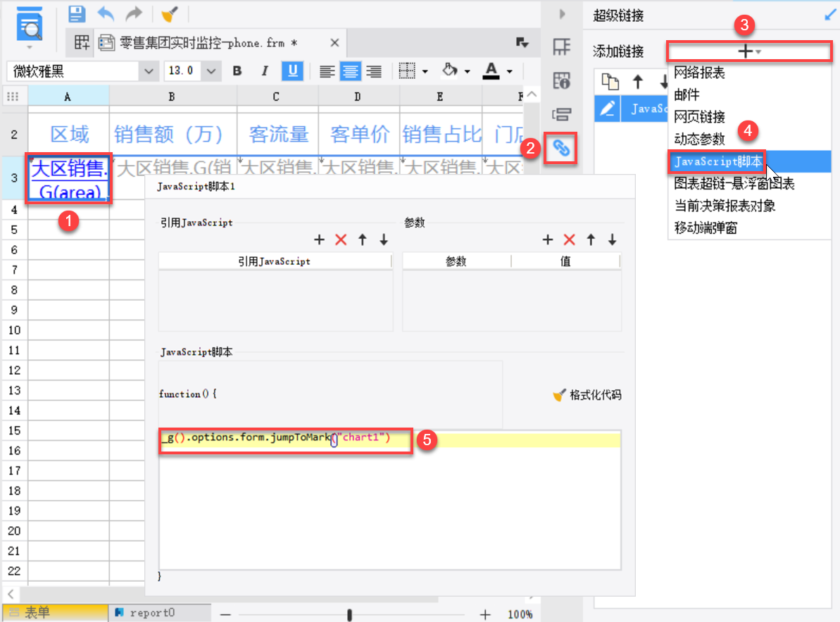The width and height of the screenshot is (840, 622).
Task: Click the zoom in plus button
Action: [485, 614]
